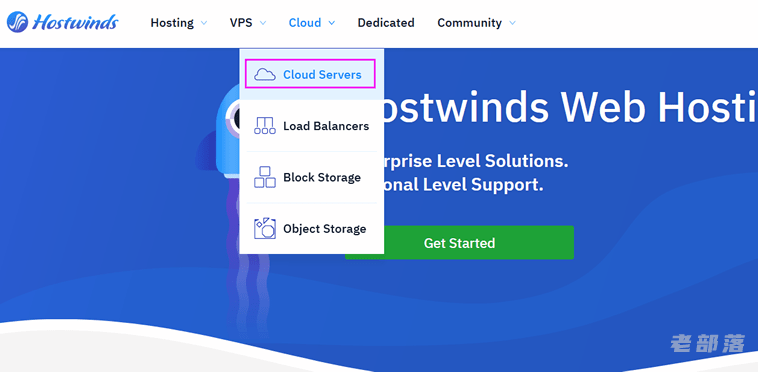Expand the Hosting menu chevron
Image resolution: width=758 pixels, height=372 pixels.
[x=204, y=23]
